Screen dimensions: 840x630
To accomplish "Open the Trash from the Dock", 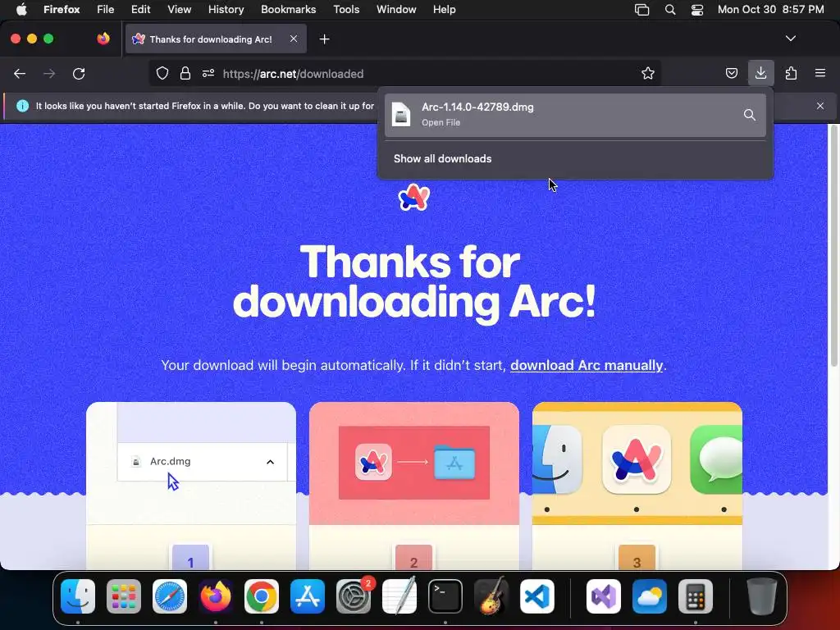I will point(762,596).
